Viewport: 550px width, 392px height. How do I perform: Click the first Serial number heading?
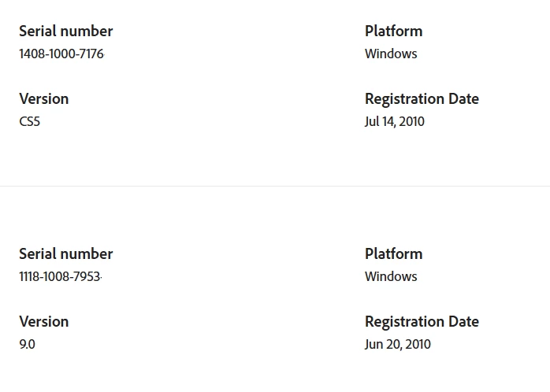tap(66, 31)
